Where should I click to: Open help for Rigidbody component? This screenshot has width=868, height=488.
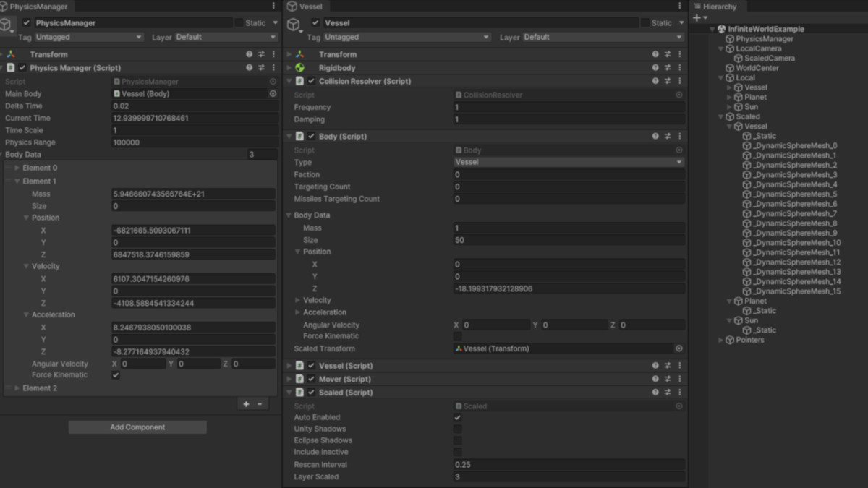(656, 68)
